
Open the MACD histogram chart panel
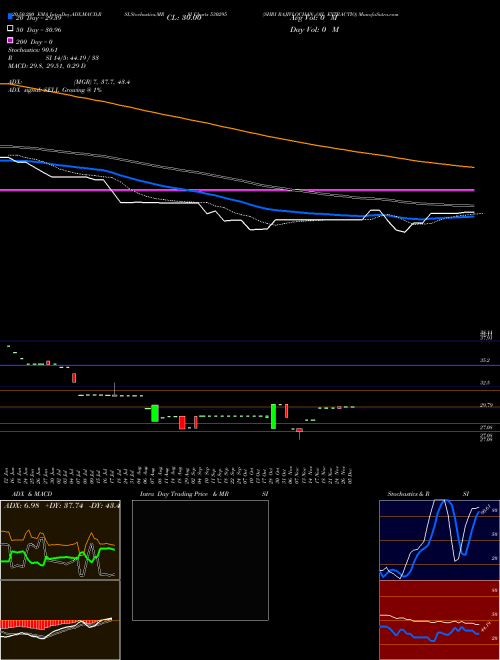pos(60,620)
